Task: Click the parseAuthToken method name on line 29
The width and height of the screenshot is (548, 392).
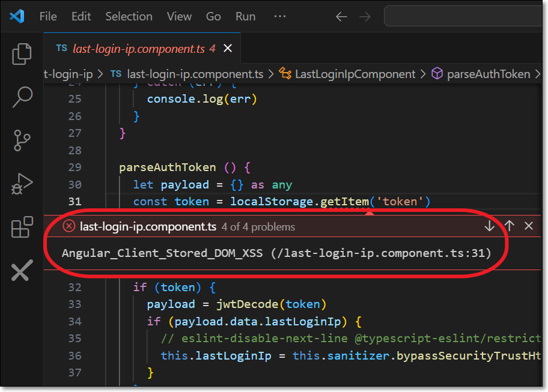Action: [x=168, y=167]
